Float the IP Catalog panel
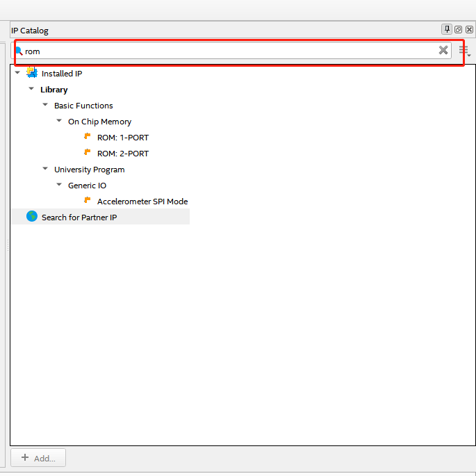 pyautogui.click(x=458, y=29)
